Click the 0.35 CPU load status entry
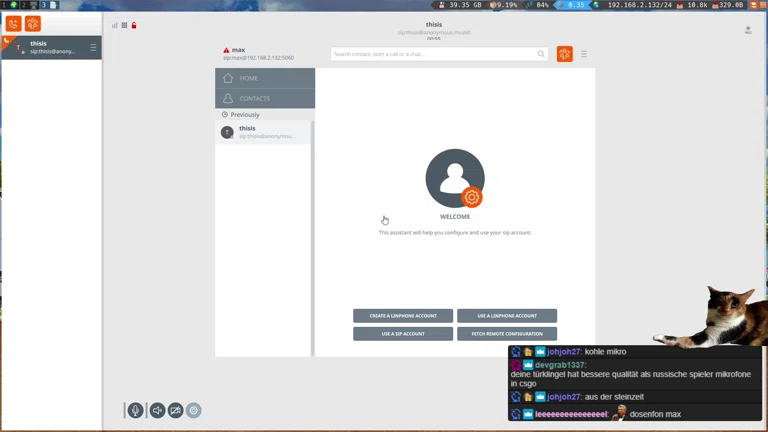 (572, 5)
